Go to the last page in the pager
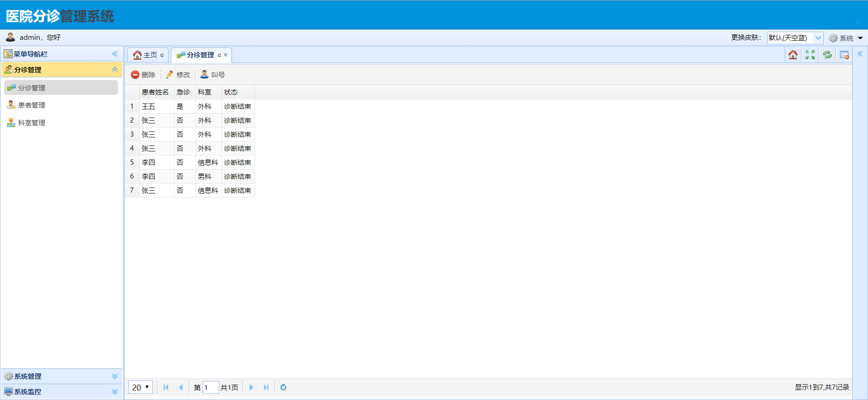Viewport: 868px width, 400px height. pos(266,387)
